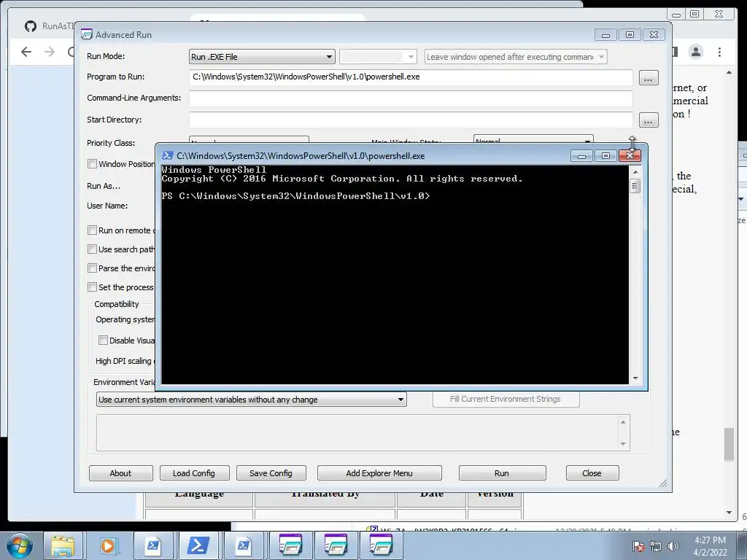This screenshot has width=747, height=560.
Task: Open the browser three-dot menu
Action: pos(719,52)
